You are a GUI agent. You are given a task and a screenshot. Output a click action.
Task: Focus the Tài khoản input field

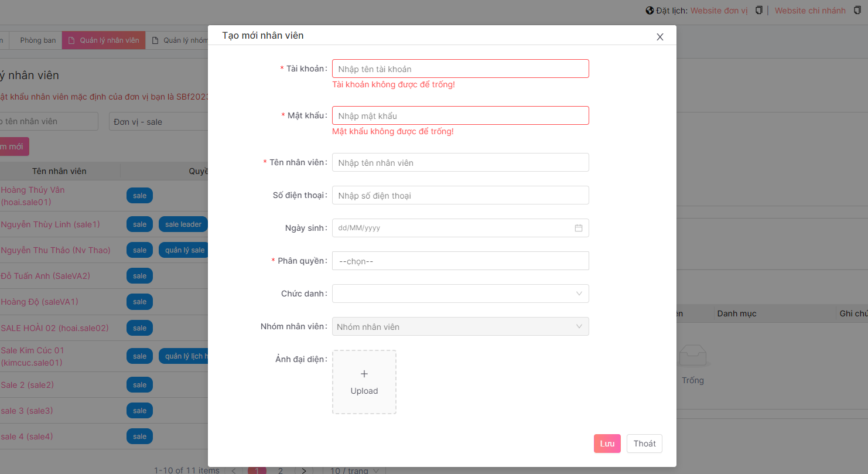tap(460, 69)
